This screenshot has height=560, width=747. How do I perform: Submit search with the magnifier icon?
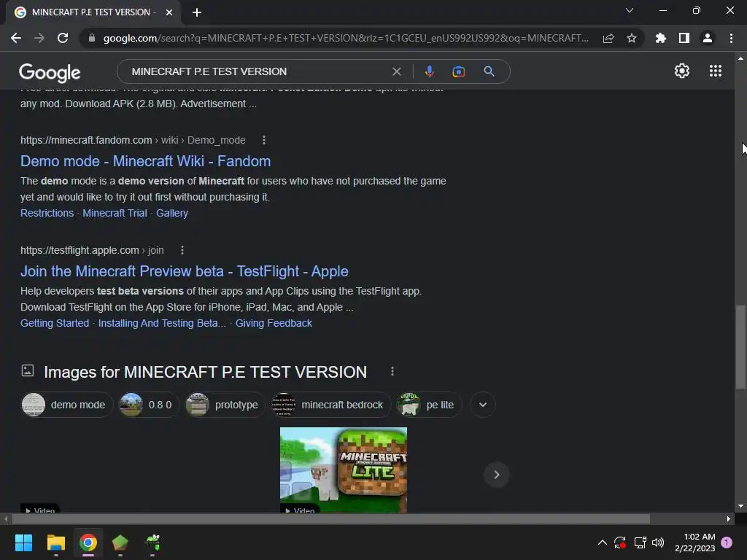tap(489, 71)
